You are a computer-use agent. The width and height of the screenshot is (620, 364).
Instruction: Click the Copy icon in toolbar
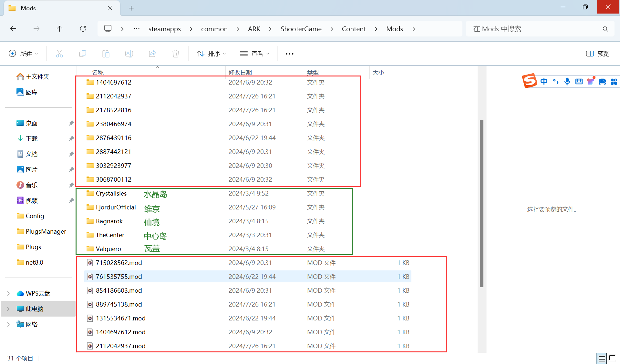(x=83, y=54)
